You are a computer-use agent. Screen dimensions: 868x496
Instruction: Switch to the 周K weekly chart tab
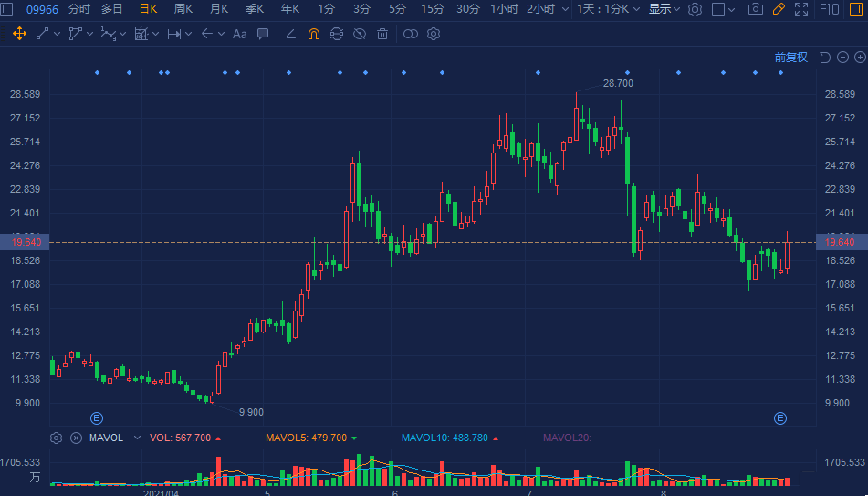[x=183, y=9]
